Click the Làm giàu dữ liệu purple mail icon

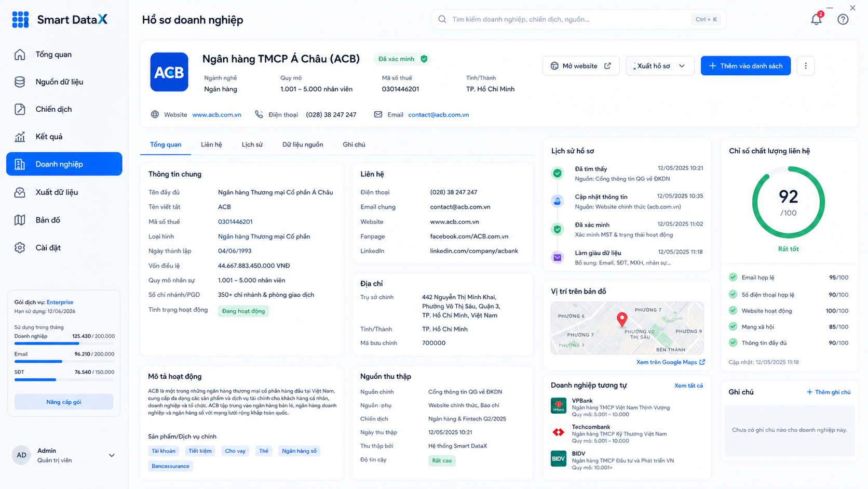[558, 257]
